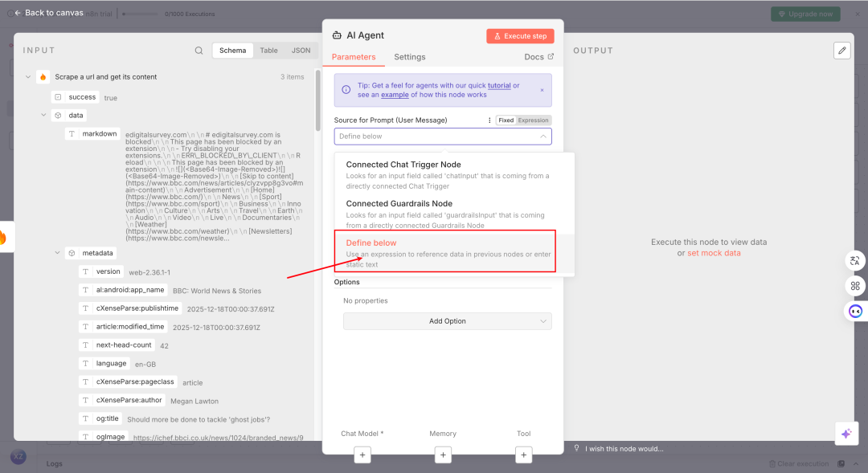Open the Docs link
This screenshot has height=473, width=868.
pyautogui.click(x=538, y=57)
